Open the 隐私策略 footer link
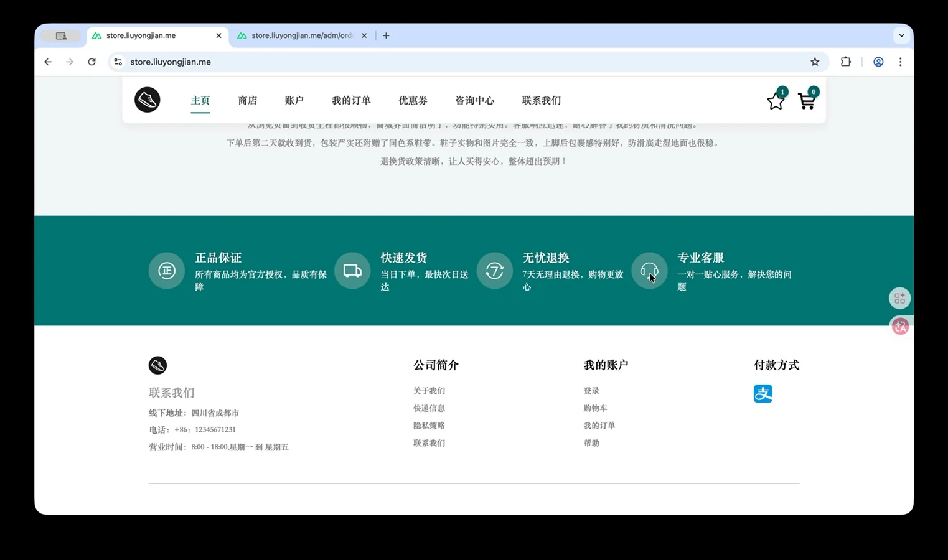948x560 pixels. click(x=429, y=426)
